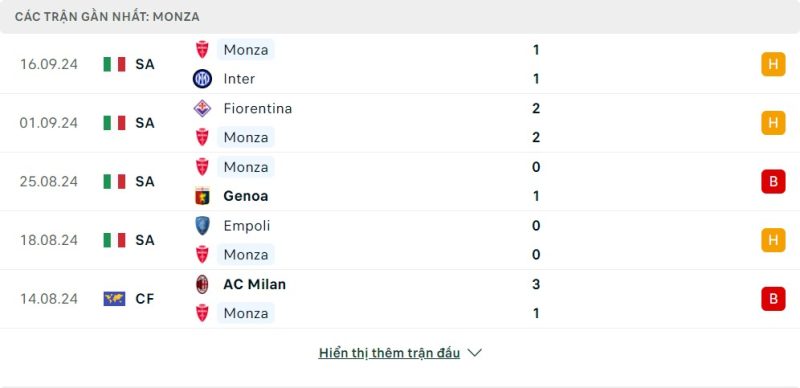
Task: Expand more matches with the chevron arrow
Action: point(474,353)
